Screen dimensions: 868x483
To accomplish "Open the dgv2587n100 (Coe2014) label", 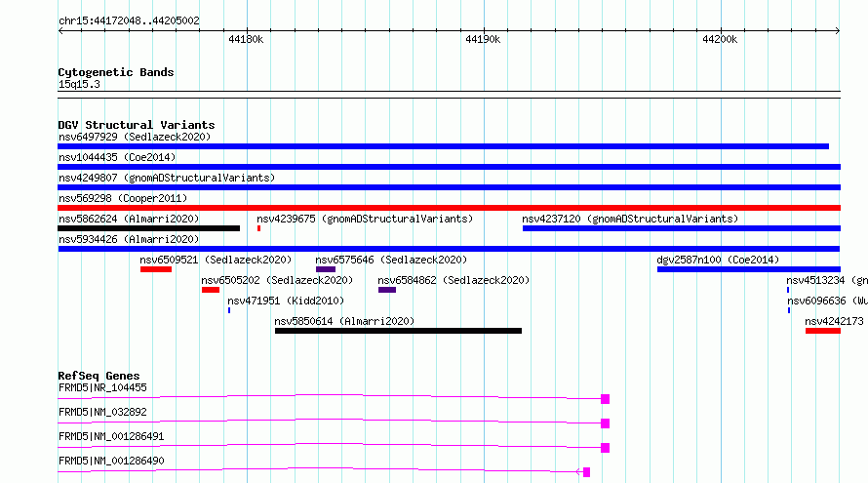I will [x=718, y=260].
